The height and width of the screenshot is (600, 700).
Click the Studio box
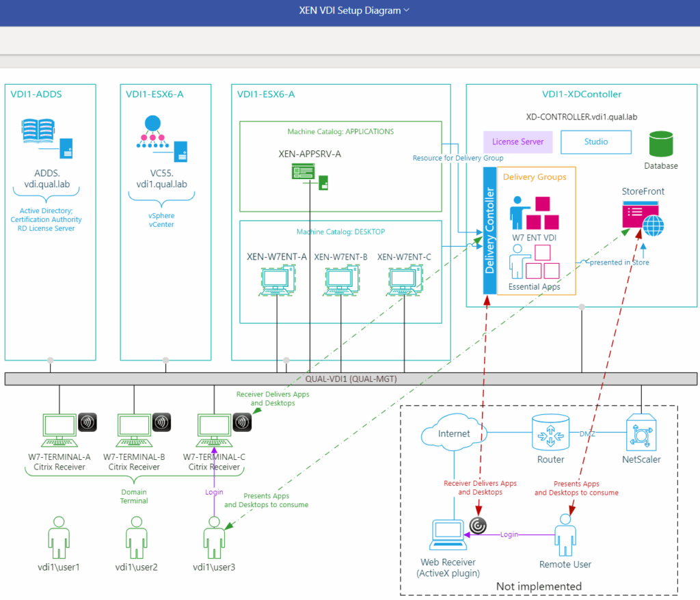pyautogui.click(x=596, y=141)
